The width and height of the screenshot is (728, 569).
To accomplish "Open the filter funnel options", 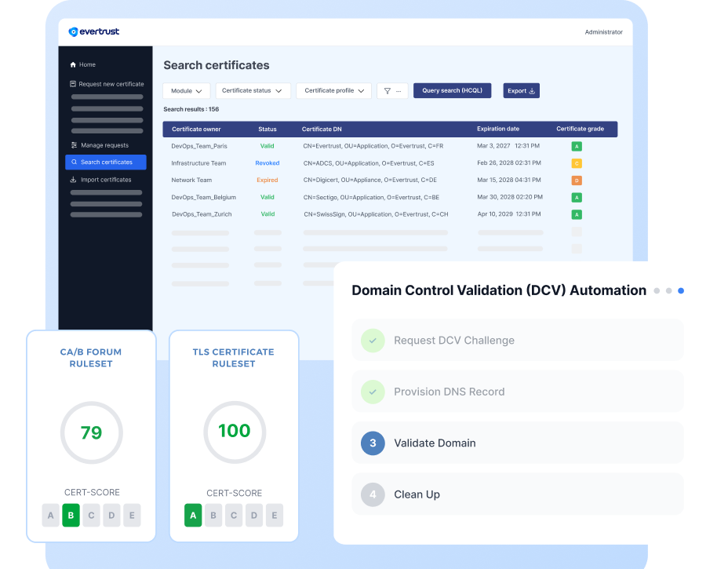I will [x=392, y=90].
